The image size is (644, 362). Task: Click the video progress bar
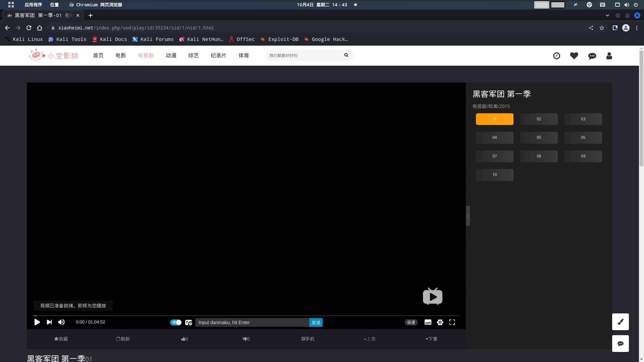(x=246, y=316)
